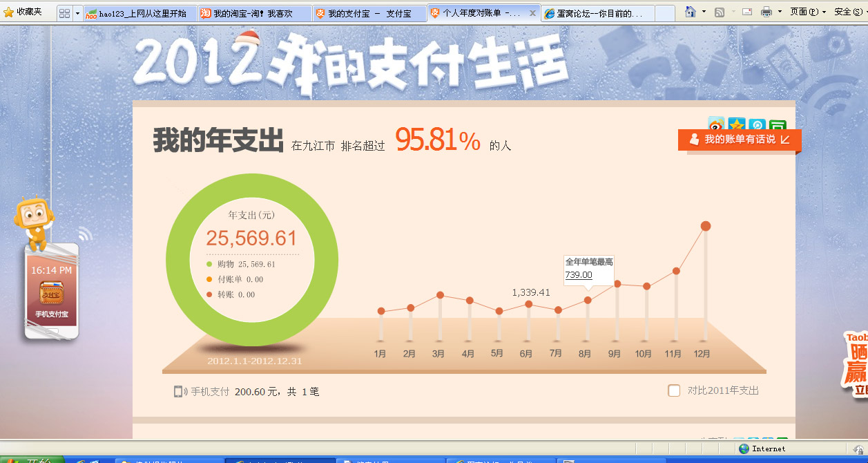Open the RSS feeds button
Image resolution: width=868 pixels, height=463 pixels.
point(719,12)
